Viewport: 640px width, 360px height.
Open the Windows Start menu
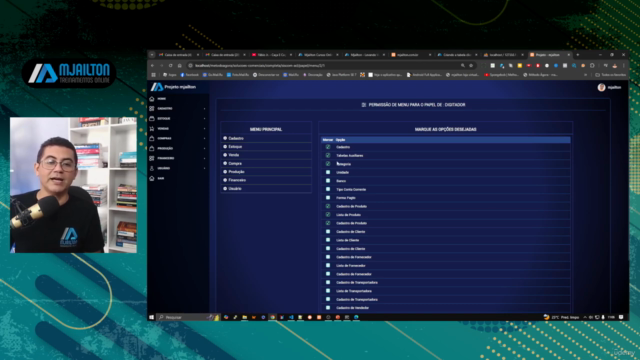[x=151, y=317]
